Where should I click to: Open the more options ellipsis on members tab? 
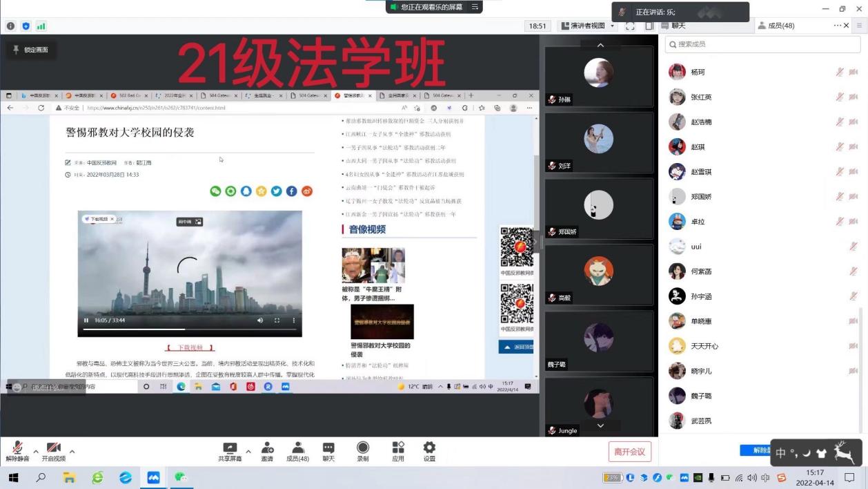838,26
